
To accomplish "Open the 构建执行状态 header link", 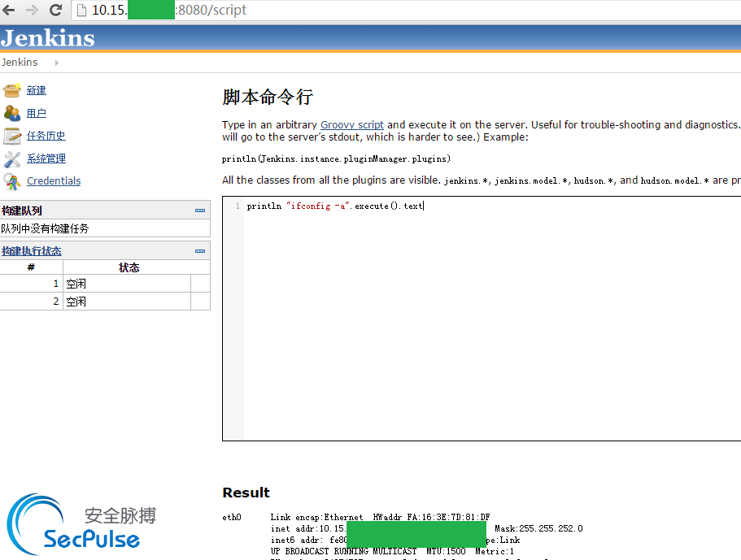I will (31, 250).
